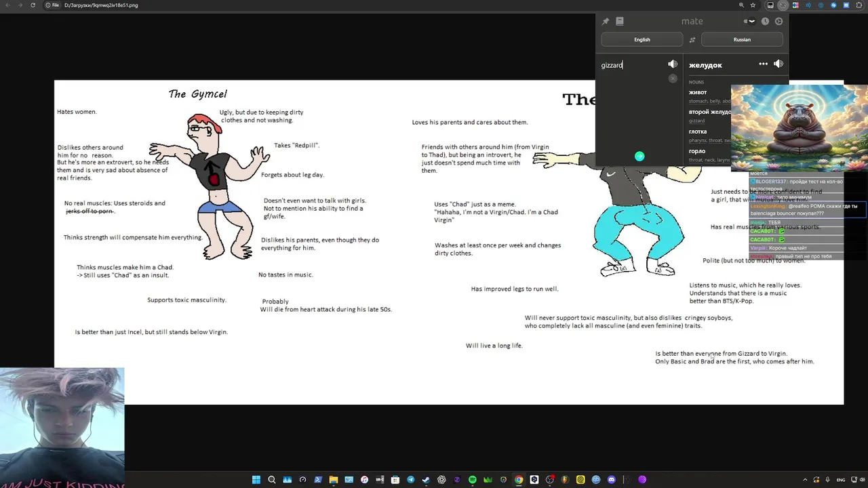Select translation variant глотка

[x=698, y=131]
